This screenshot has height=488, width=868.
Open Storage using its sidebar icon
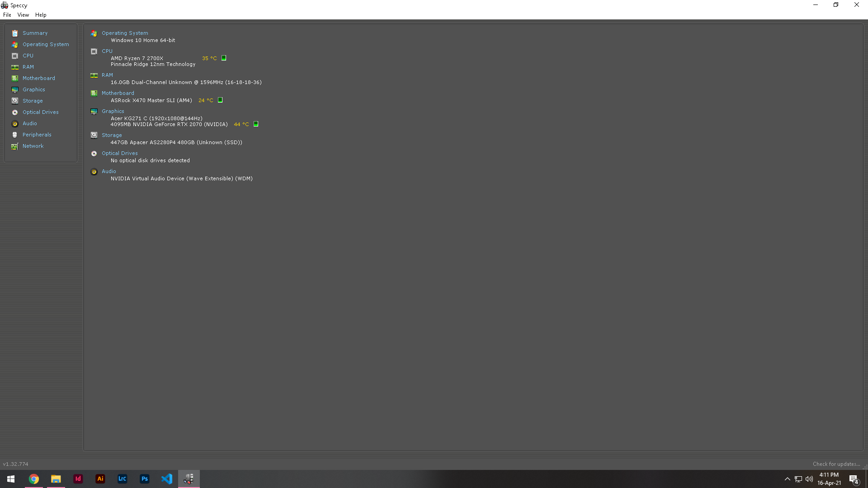15,100
